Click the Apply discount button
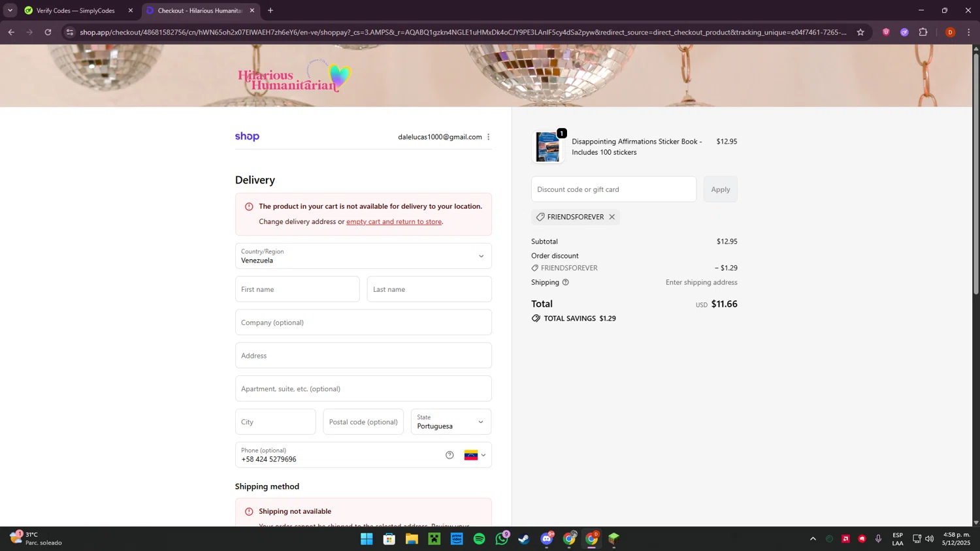Screen dimensions: 980x551 coord(720,189)
